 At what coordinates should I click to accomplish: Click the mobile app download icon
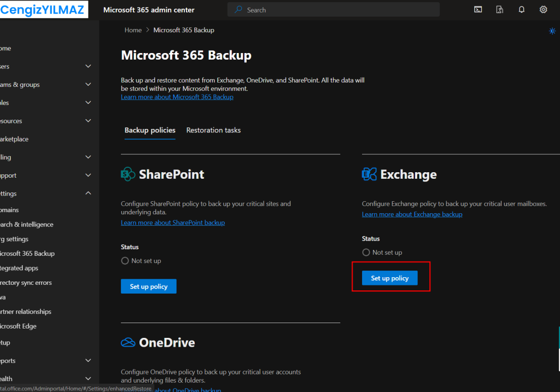click(499, 9)
